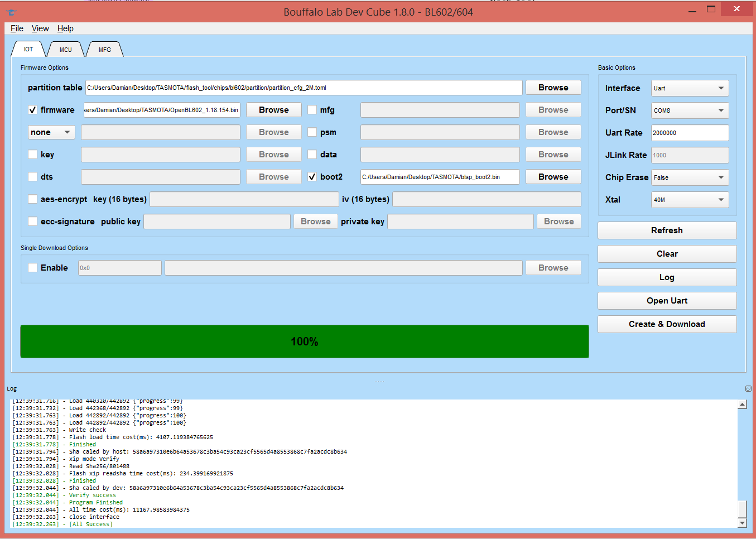Click the 'Program Finished' log line
The width and height of the screenshot is (756, 539).
pyautogui.click(x=68, y=503)
